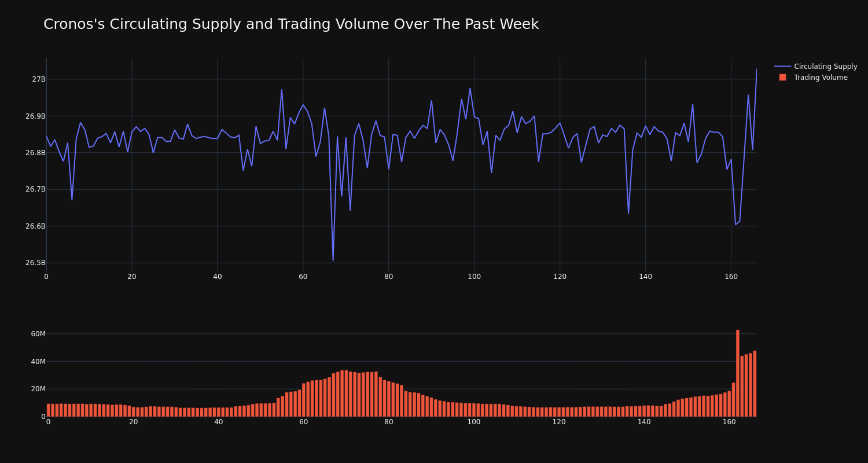Click the 20M volume axis label

point(38,389)
